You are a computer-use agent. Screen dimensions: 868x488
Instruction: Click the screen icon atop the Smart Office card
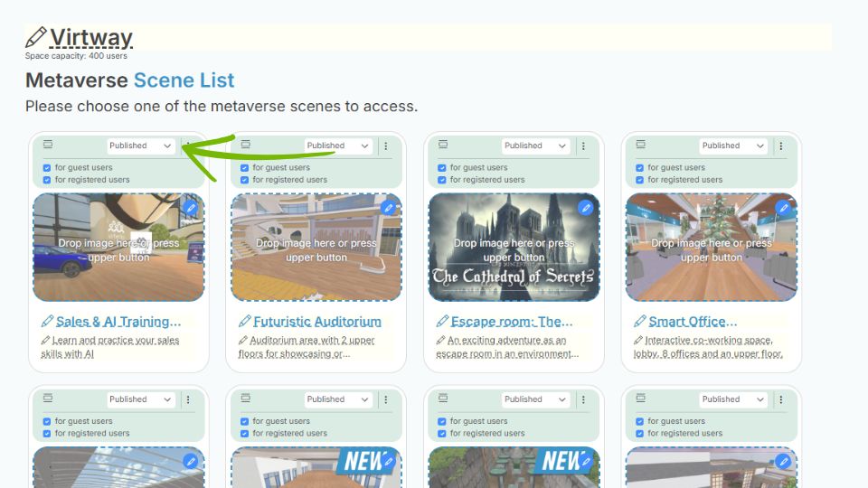640,145
